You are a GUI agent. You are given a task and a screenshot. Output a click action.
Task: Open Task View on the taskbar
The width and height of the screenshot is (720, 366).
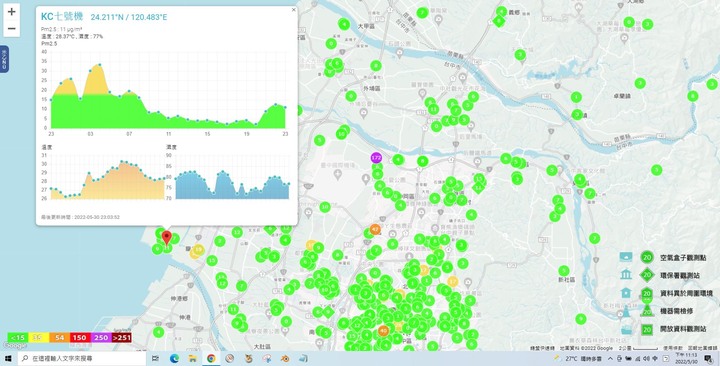tap(155, 359)
